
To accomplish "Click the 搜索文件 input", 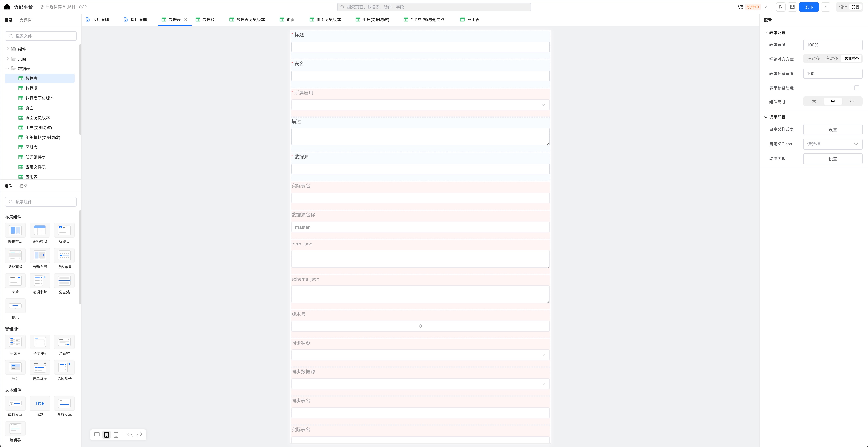I will (41, 36).
